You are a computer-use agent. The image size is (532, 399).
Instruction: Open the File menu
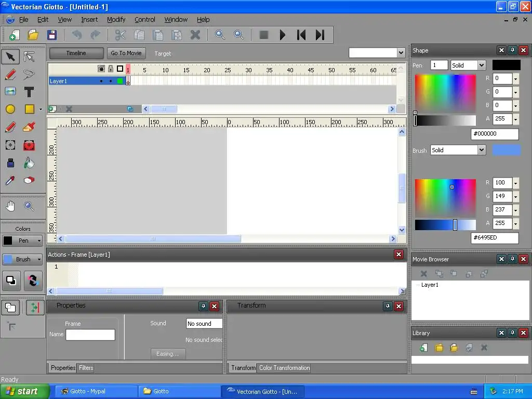coord(24,20)
